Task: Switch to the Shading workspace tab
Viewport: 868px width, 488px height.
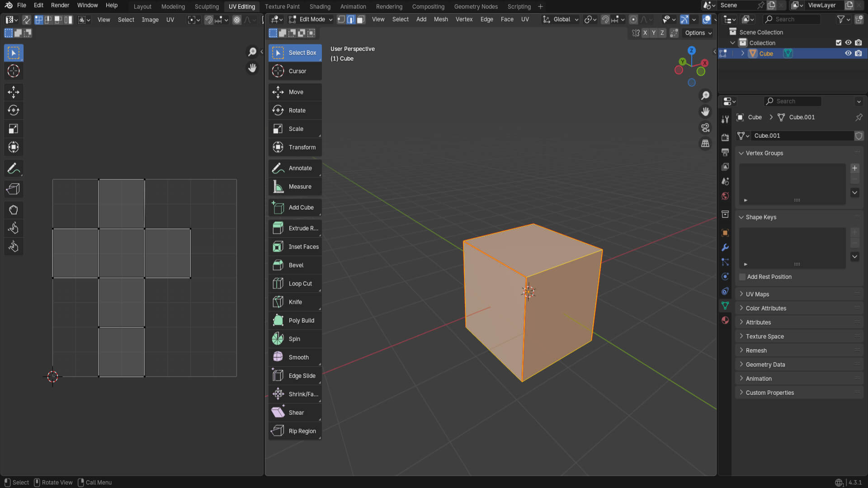Action: pos(320,6)
